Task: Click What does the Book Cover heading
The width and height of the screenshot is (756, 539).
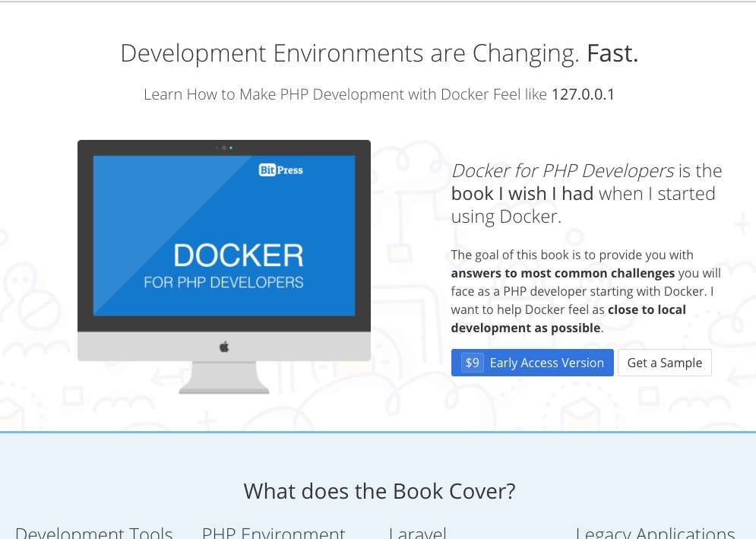Action: 378,491
